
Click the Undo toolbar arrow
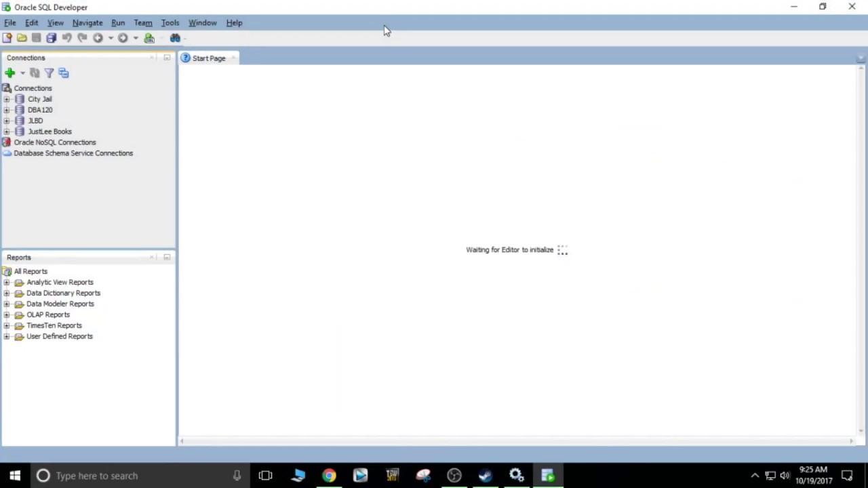tap(66, 38)
